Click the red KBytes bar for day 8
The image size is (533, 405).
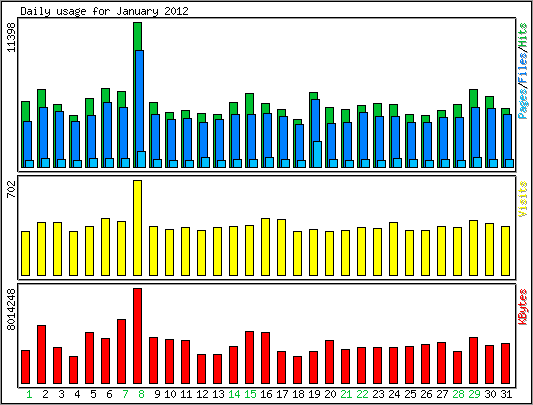pyautogui.click(x=137, y=336)
